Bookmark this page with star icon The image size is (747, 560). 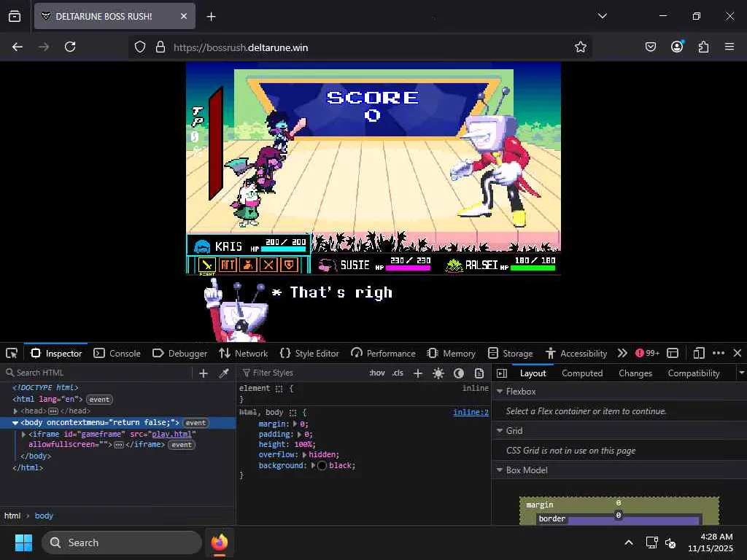[580, 47]
